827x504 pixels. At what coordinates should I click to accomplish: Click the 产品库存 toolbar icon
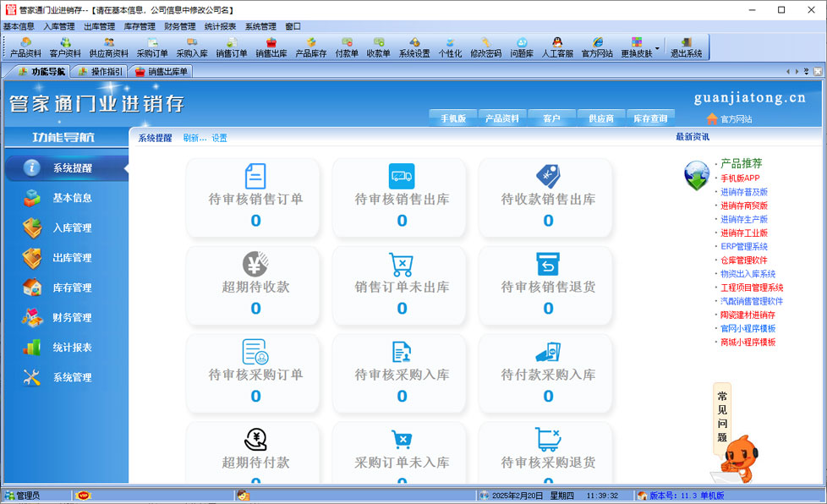click(x=311, y=47)
